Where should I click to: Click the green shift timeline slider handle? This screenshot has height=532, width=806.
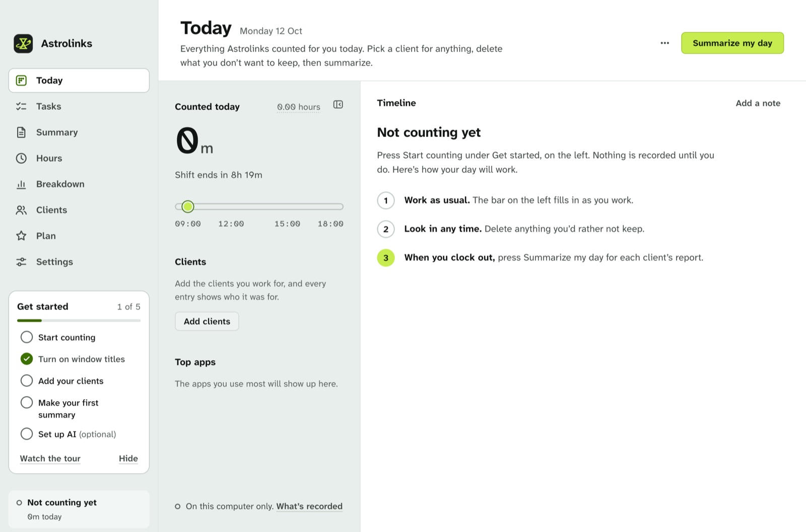[188, 206]
